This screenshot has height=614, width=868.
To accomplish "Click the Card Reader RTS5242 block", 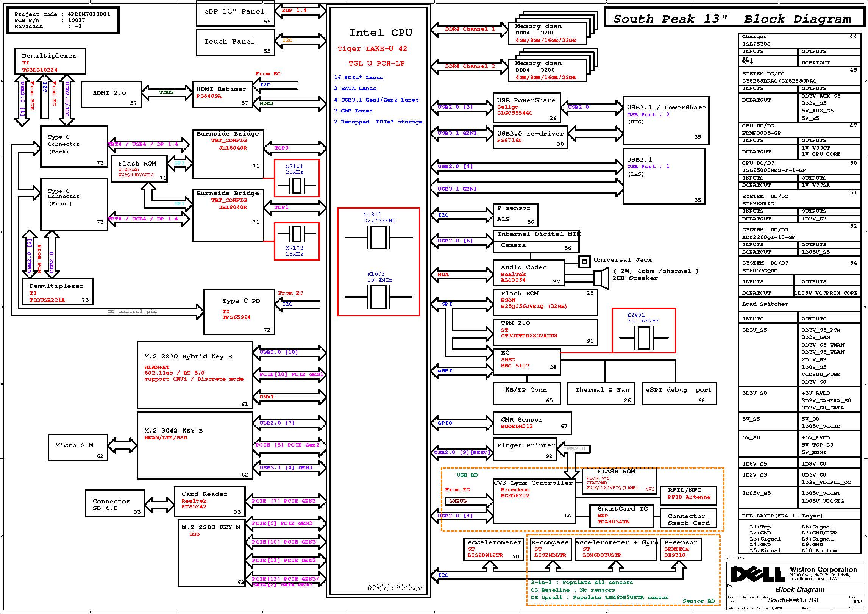I will (209, 501).
